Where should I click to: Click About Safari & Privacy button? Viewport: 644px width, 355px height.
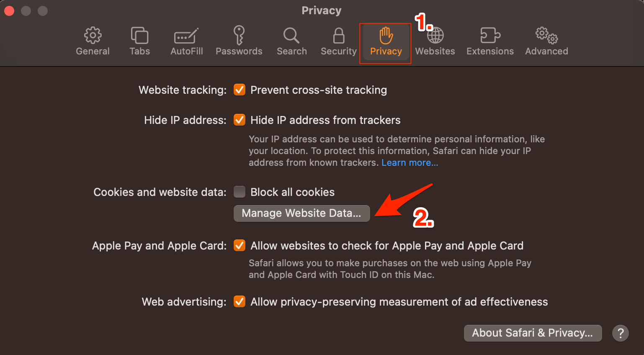pyautogui.click(x=532, y=333)
